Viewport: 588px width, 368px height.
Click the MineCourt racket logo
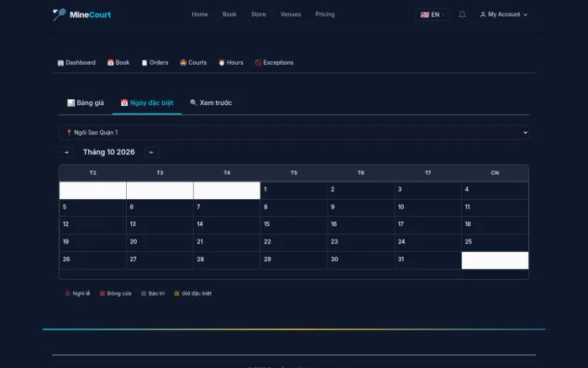(x=59, y=14)
